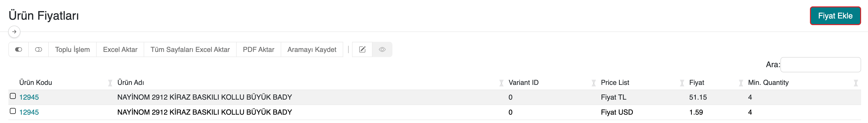Focus the Ara search input field

pos(820,65)
